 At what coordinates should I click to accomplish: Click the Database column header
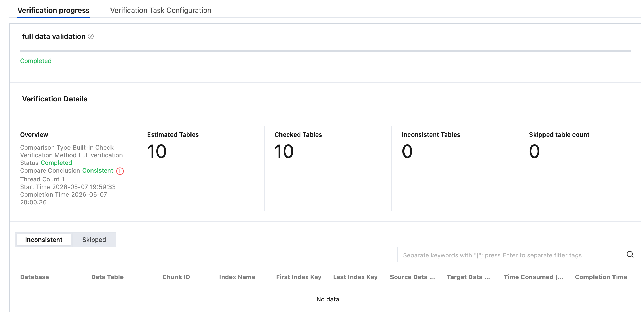coord(35,277)
